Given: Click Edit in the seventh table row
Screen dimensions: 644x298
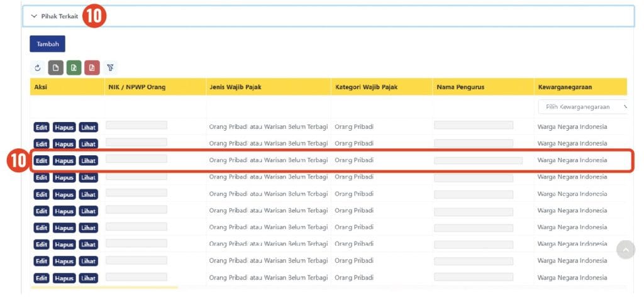Looking at the screenshot, I should click(x=42, y=228).
